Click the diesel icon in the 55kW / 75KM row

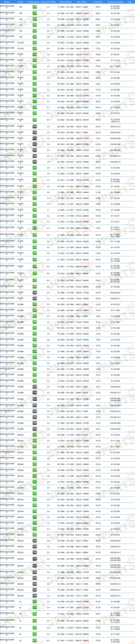coord(34,127)
